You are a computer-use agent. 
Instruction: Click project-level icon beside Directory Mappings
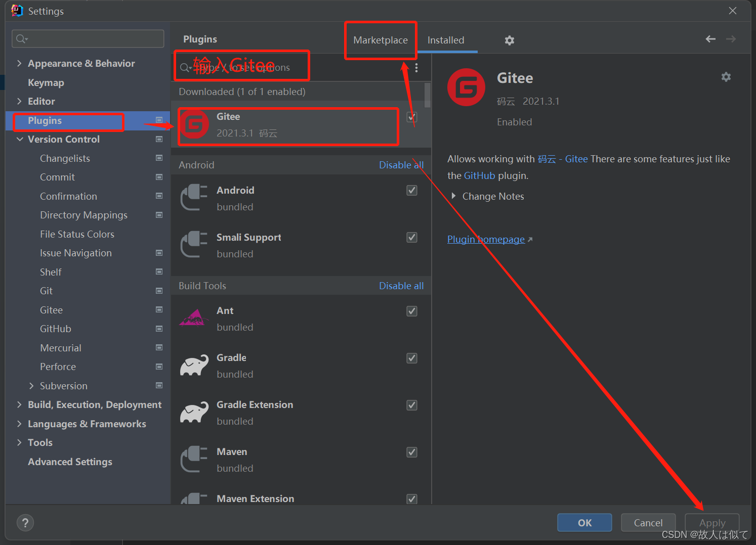point(159,215)
